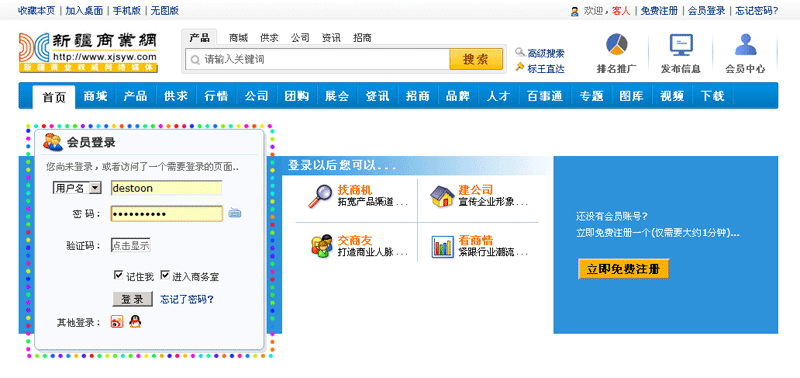Select the 产品 search tab
The height and width of the screenshot is (378, 800).
pyautogui.click(x=199, y=37)
